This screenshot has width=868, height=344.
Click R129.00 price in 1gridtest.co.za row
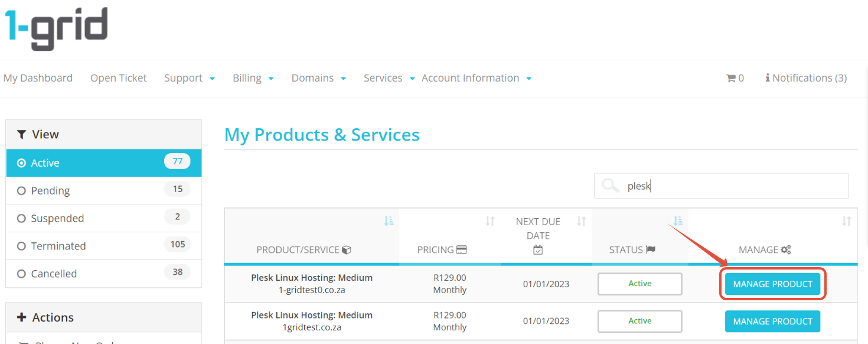click(450, 315)
